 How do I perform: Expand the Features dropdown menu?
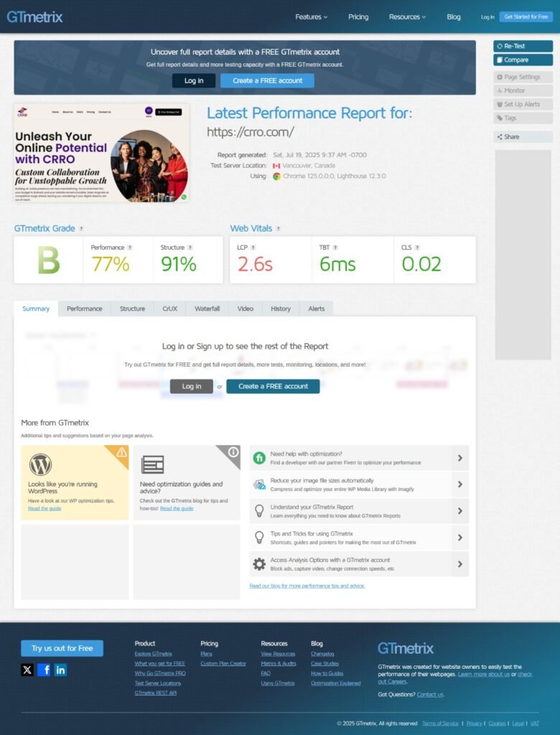[x=311, y=17]
